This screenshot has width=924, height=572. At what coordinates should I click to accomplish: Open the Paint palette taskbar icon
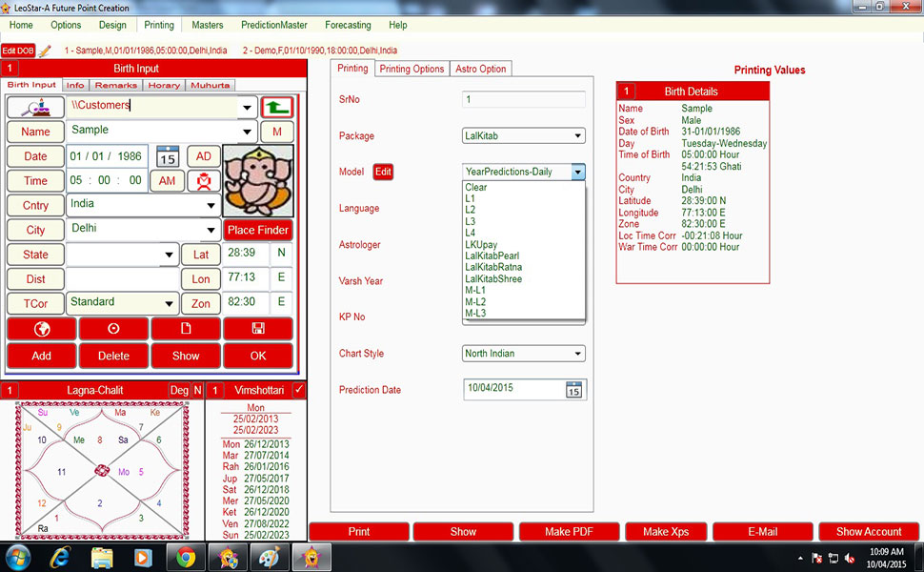(x=270, y=558)
